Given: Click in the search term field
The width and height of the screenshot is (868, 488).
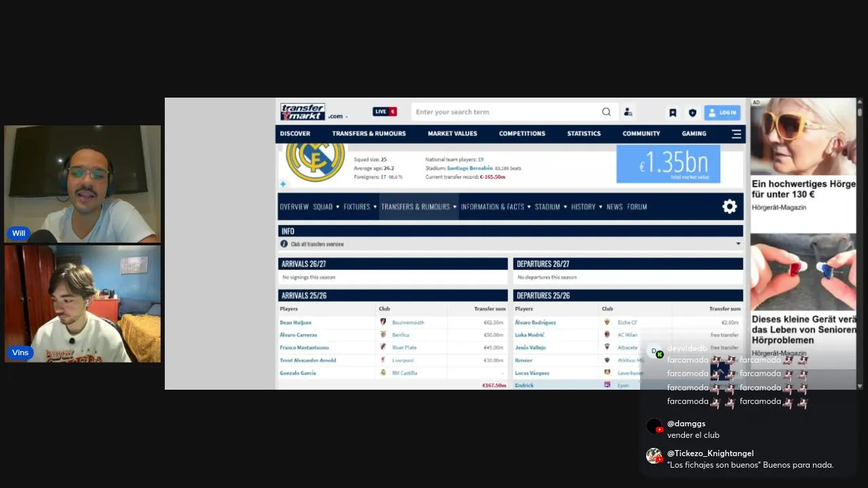Looking at the screenshot, I should click(x=506, y=112).
